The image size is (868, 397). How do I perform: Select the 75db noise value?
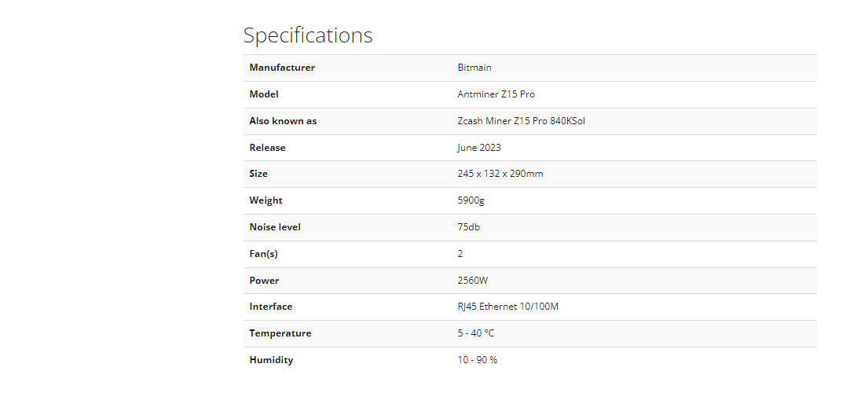click(x=468, y=227)
